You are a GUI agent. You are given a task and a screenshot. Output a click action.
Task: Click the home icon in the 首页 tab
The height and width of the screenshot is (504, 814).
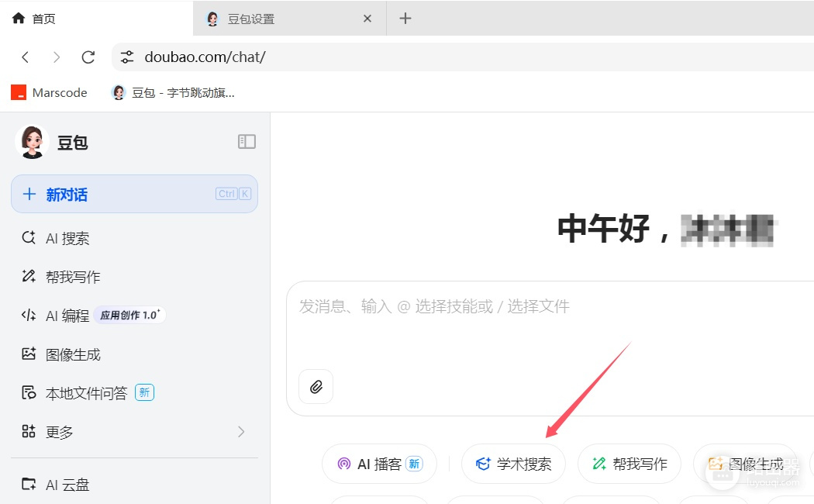click(x=18, y=19)
